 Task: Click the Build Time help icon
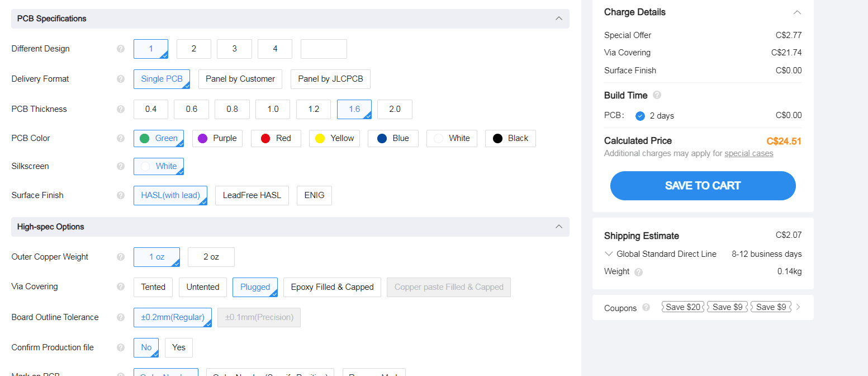point(657,95)
